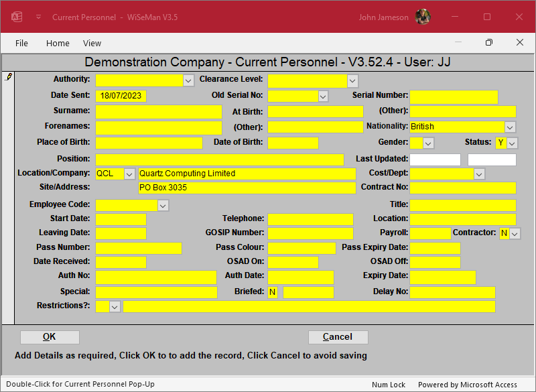The image size is (536, 392).
Task: Open the Clearance Level dropdown list
Action: click(352, 80)
